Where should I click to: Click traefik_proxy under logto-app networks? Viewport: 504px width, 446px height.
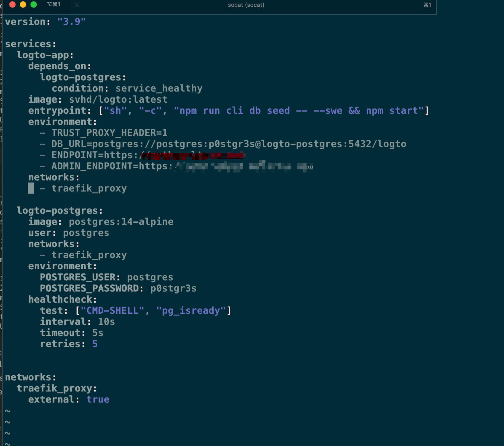[89, 188]
